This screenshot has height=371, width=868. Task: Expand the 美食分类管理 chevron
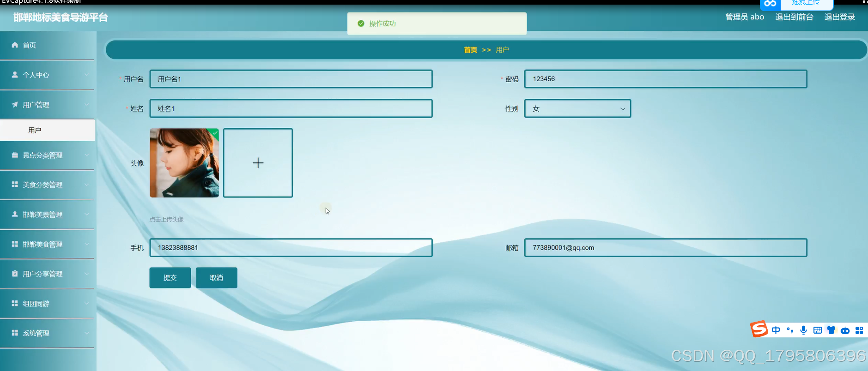click(x=87, y=184)
